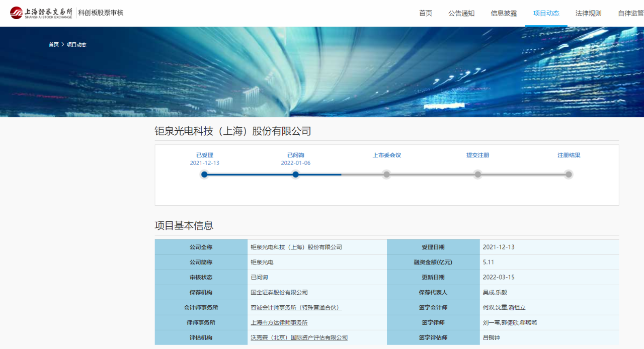The image size is (644, 349).
Task: Click the signing accountants 何双,沈重,潘祖立
Action: pyautogui.click(x=504, y=307)
